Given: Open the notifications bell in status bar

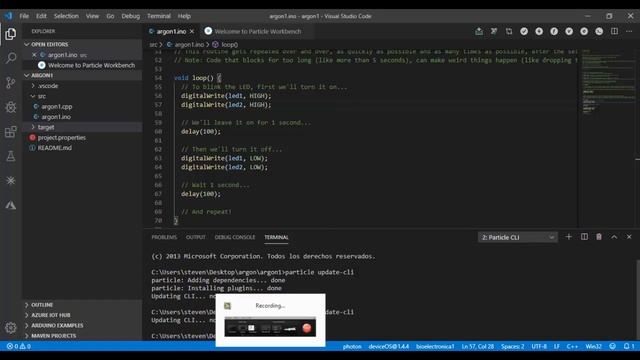Looking at the screenshot, I should click(629, 346).
